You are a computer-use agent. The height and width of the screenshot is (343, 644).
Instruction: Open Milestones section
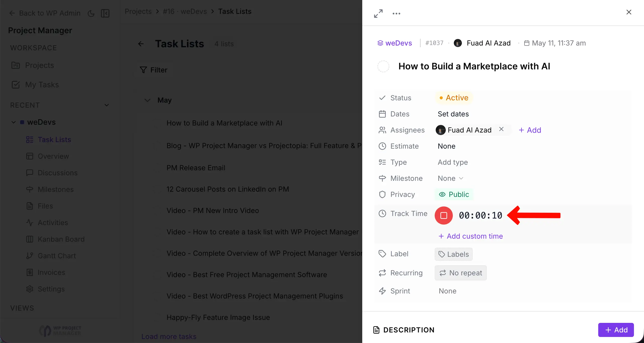(x=50, y=189)
